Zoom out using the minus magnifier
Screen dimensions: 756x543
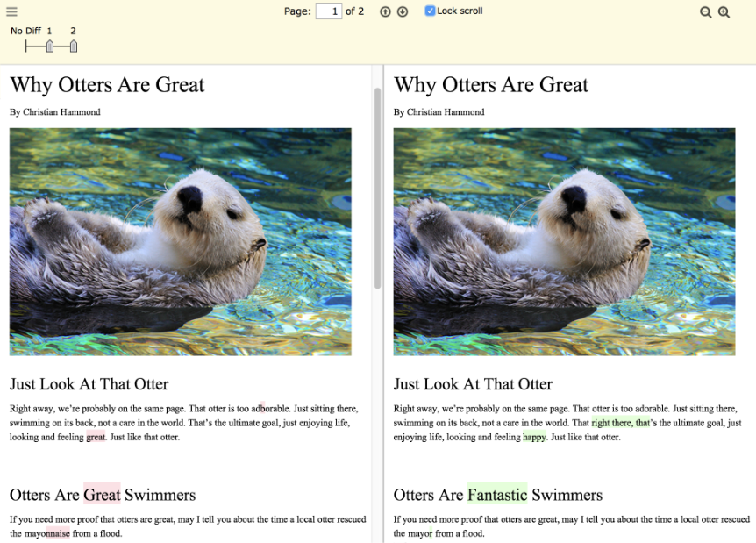click(706, 12)
